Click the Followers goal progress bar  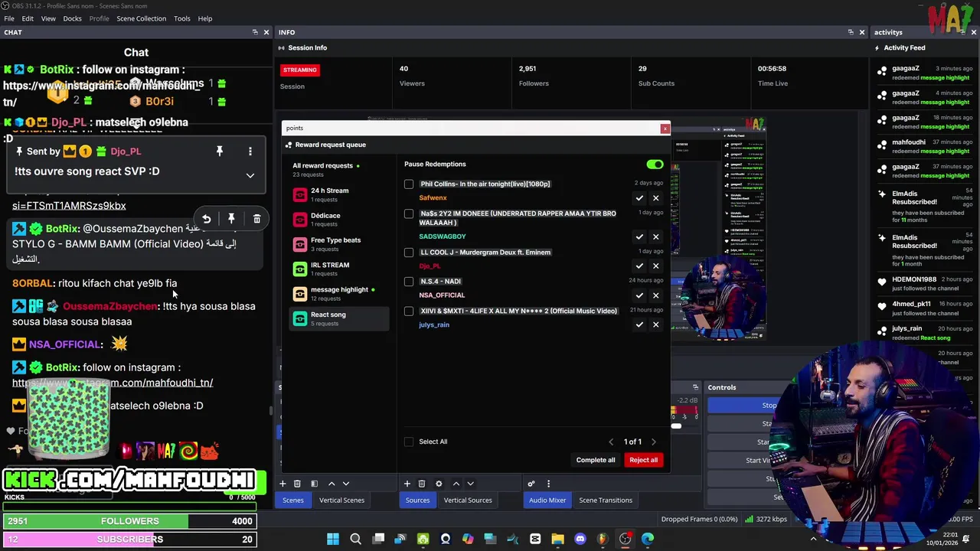point(130,521)
